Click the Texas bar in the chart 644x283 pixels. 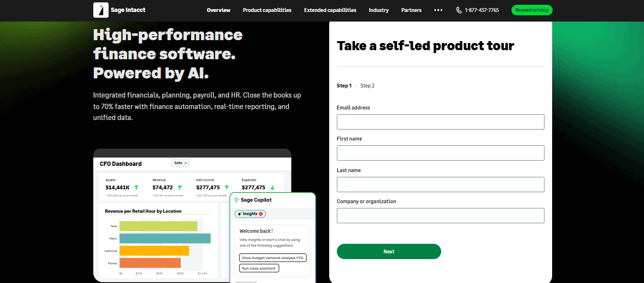tap(158, 226)
